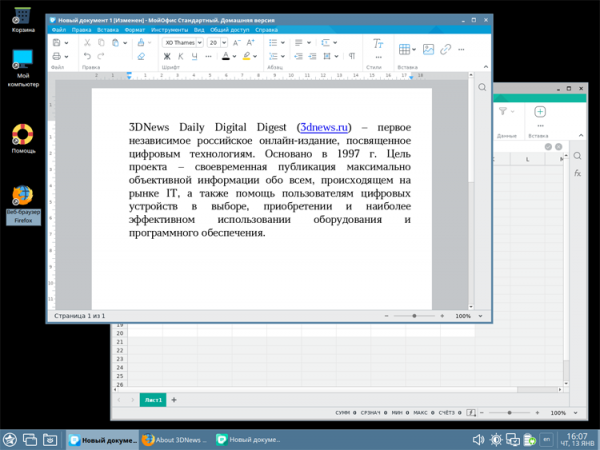This screenshot has height=450, width=600.
Task: Expand the alignment options arrow
Action: point(309,43)
